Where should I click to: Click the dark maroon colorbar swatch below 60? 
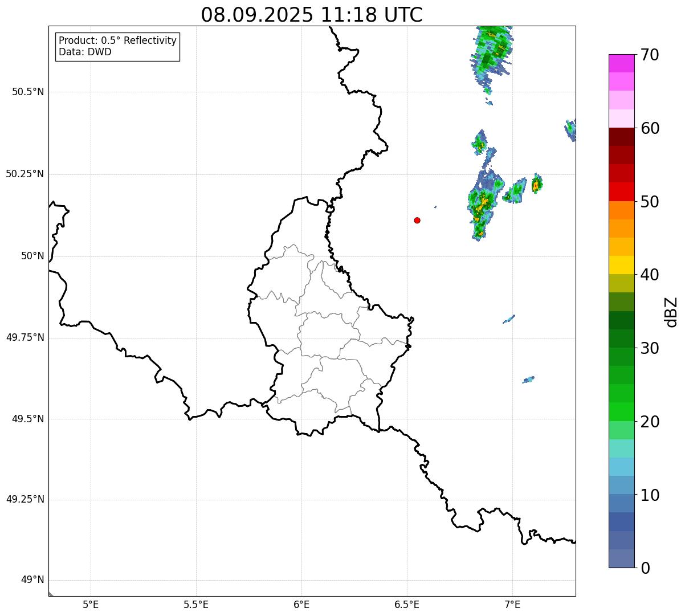621,137
